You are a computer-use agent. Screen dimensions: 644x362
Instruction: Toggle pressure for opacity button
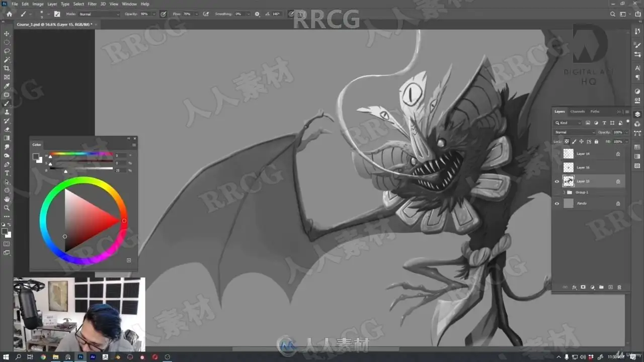click(x=164, y=14)
